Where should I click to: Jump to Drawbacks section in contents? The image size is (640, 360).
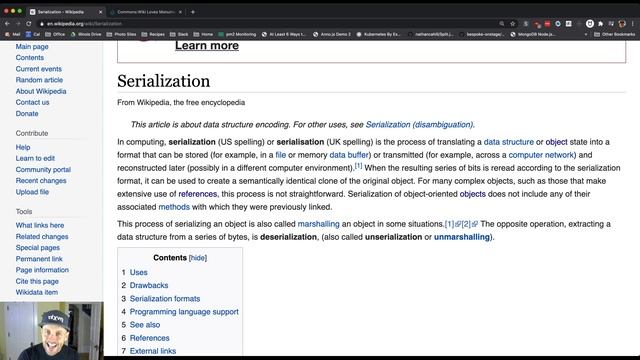(x=149, y=285)
